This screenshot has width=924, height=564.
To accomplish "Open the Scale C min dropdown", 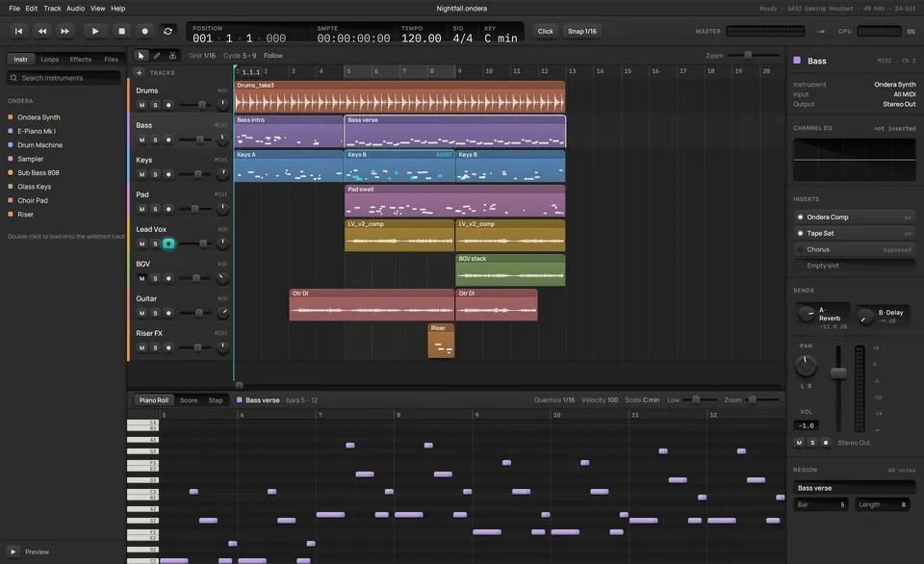I will [x=642, y=399].
